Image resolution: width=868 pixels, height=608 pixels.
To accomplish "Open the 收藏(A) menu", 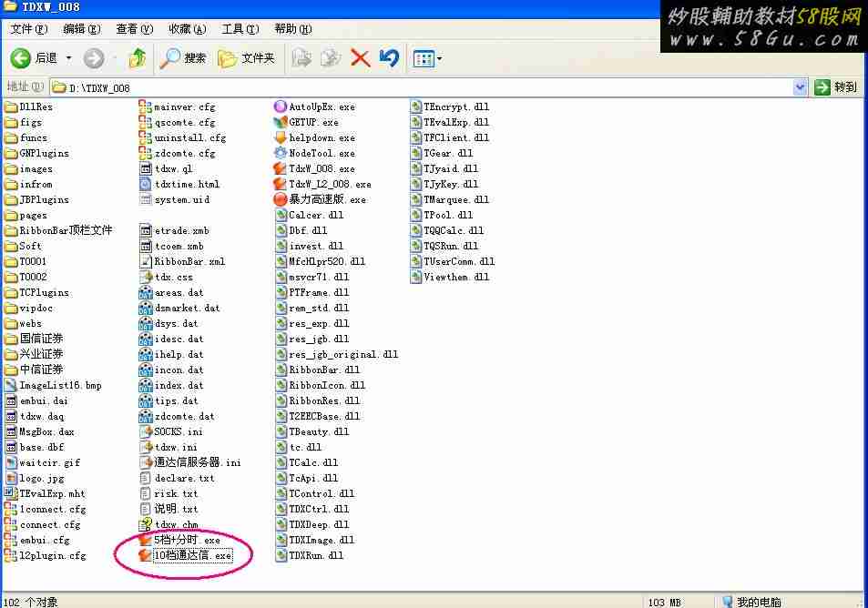I will [x=187, y=29].
